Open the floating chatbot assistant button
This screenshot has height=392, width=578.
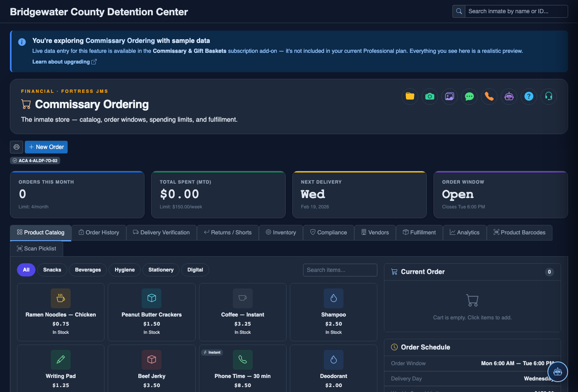558,371
